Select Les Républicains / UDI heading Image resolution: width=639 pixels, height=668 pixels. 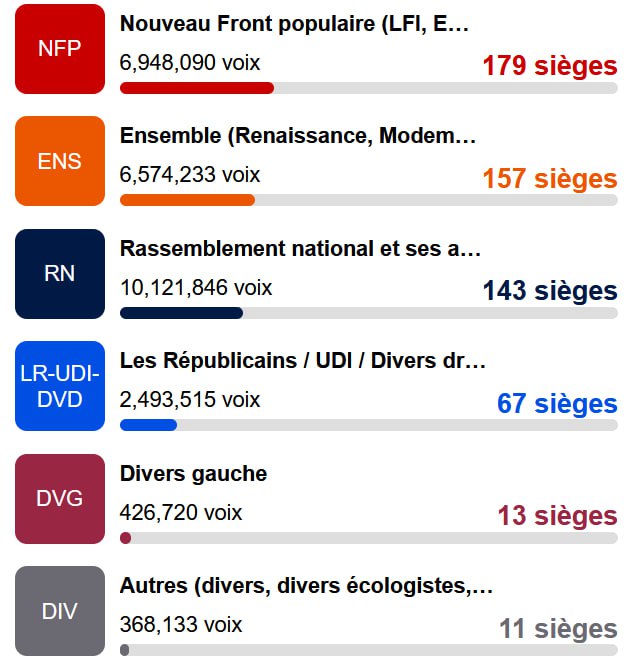click(303, 361)
